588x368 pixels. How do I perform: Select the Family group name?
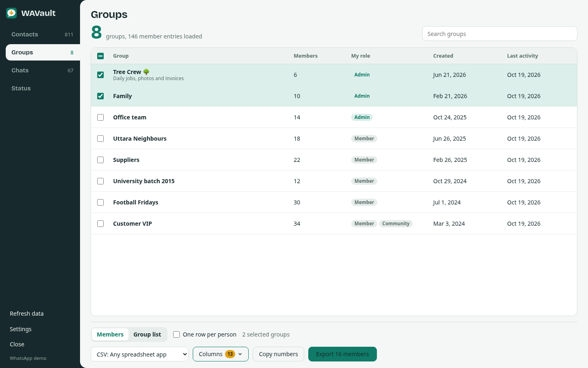click(122, 96)
